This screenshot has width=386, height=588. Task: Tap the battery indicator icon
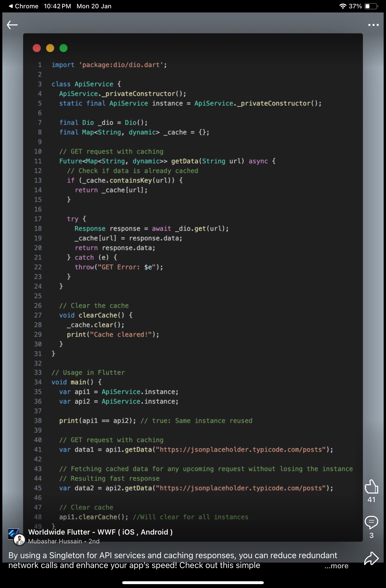(x=371, y=6)
